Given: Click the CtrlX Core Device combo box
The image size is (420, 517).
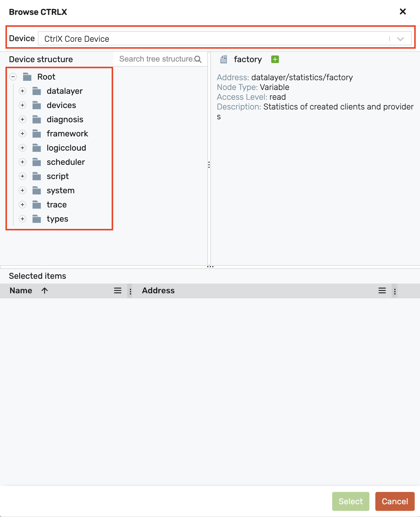Looking at the screenshot, I should pos(225,39).
